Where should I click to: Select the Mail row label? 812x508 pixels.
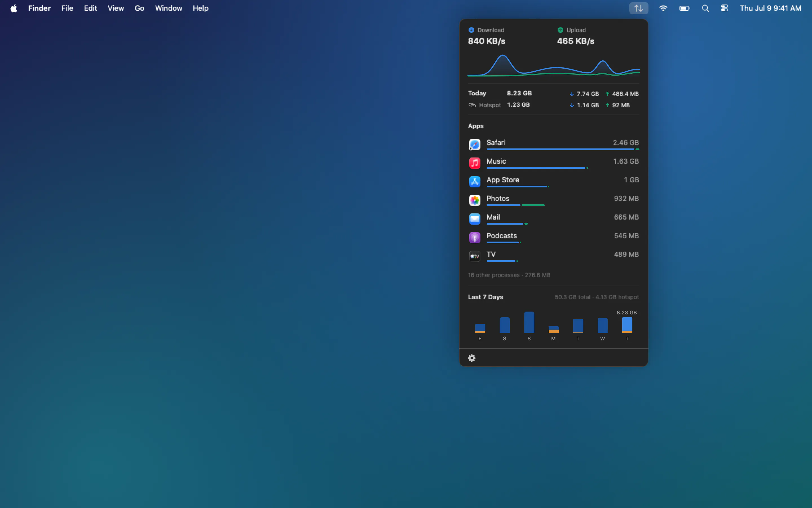[x=493, y=217]
